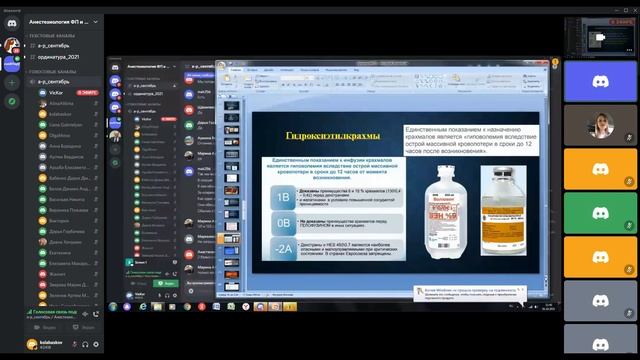Click the main streamed presentation view
The image size is (640, 360).
(x=333, y=184)
